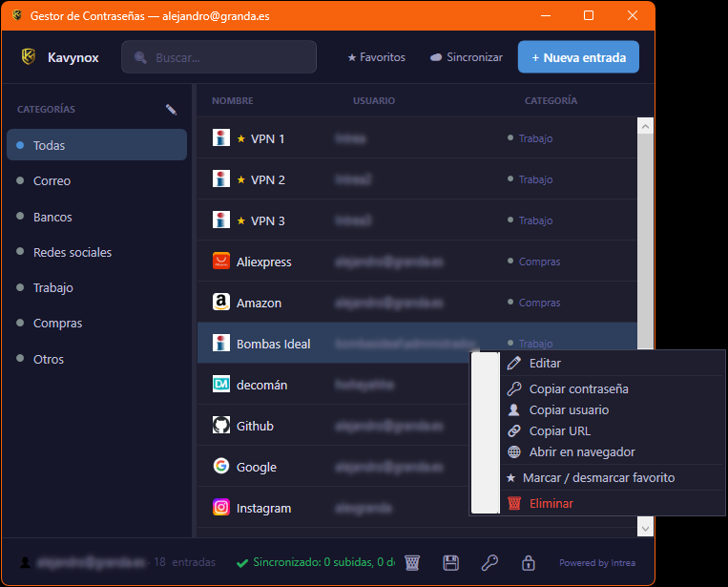
Task: Open the Powered by Intrea link
Action: [597, 563]
